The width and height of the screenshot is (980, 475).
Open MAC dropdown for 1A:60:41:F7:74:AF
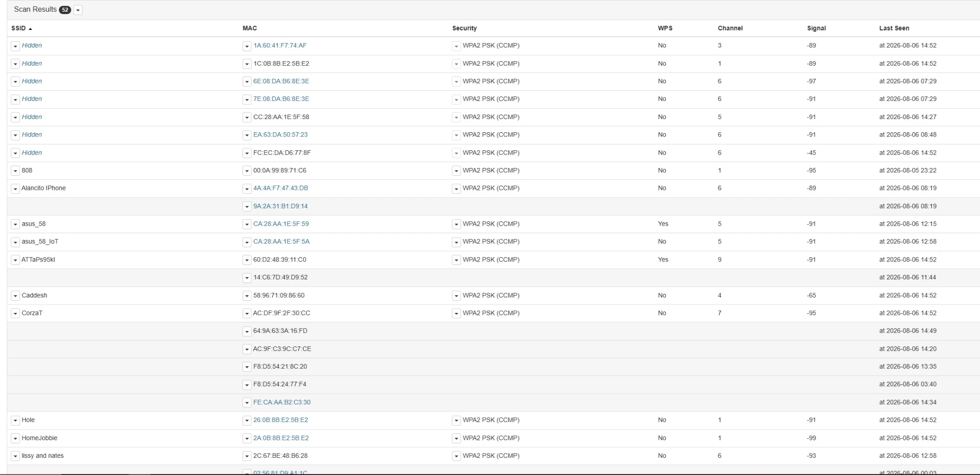click(247, 46)
